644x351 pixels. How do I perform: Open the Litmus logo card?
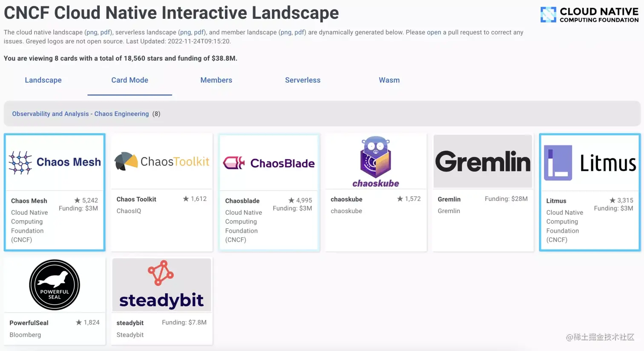pos(590,162)
